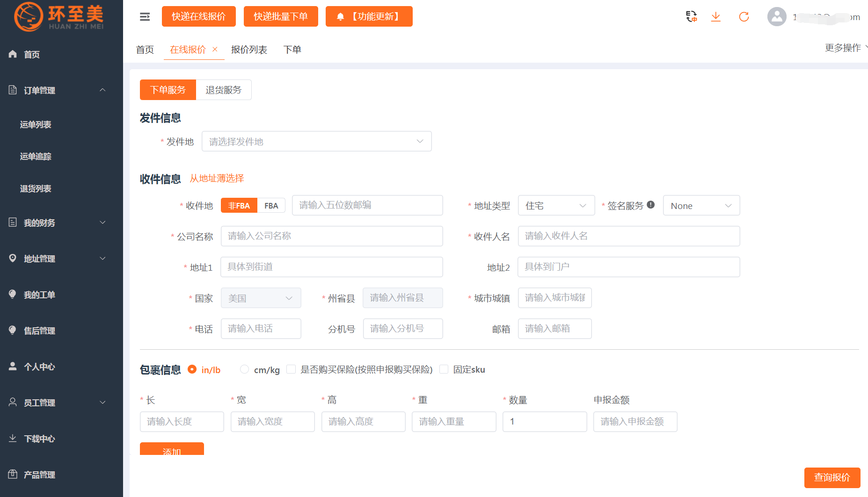Click the 申报金额 input field

click(x=635, y=422)
